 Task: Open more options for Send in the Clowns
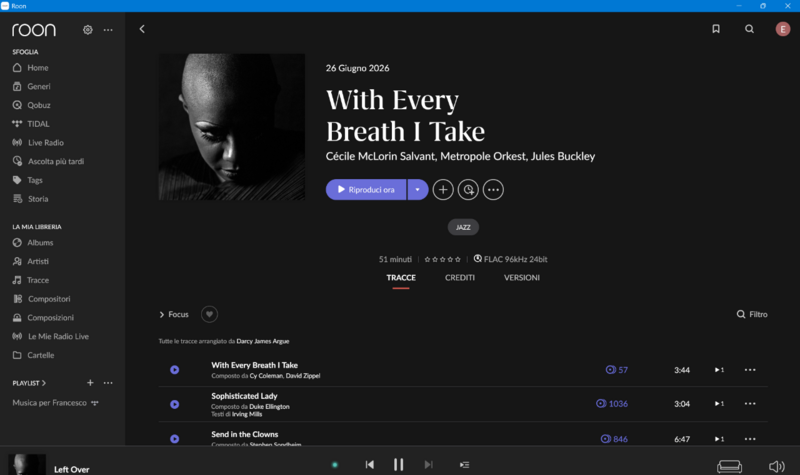click(x=750, y=439)
